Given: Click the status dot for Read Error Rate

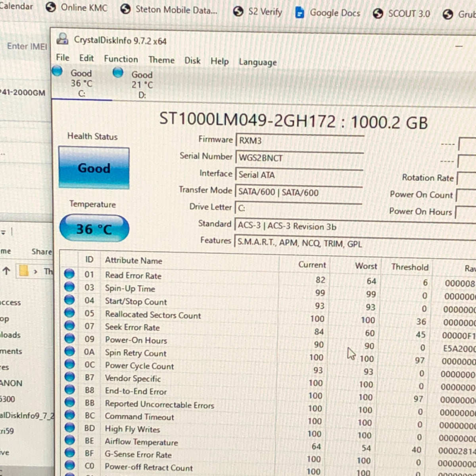Looking at the screenshot, I should click(x=69, y=274).
